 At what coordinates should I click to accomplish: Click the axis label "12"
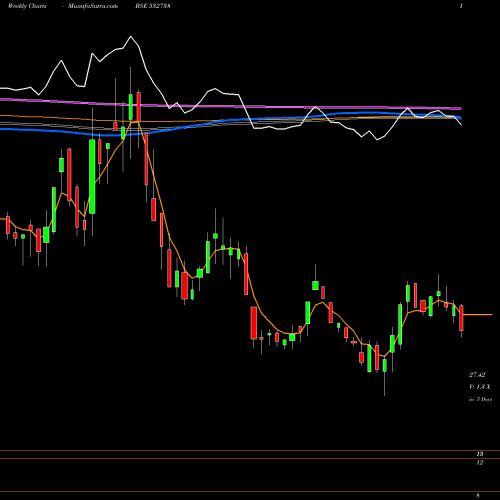tap(480, 462)
